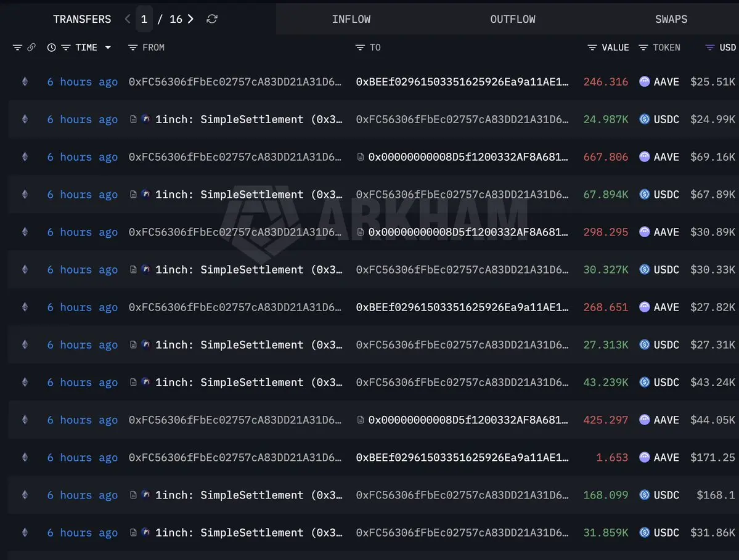
Task: Open 0x00000000008D5f recipient on 298.295 row
Action: click(x=468, y=232)
